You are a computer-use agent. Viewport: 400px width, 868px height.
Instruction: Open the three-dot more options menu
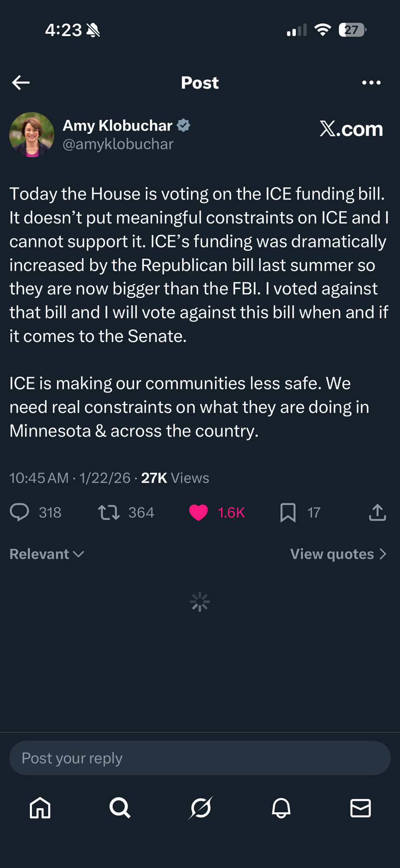(x=371, y=82)
